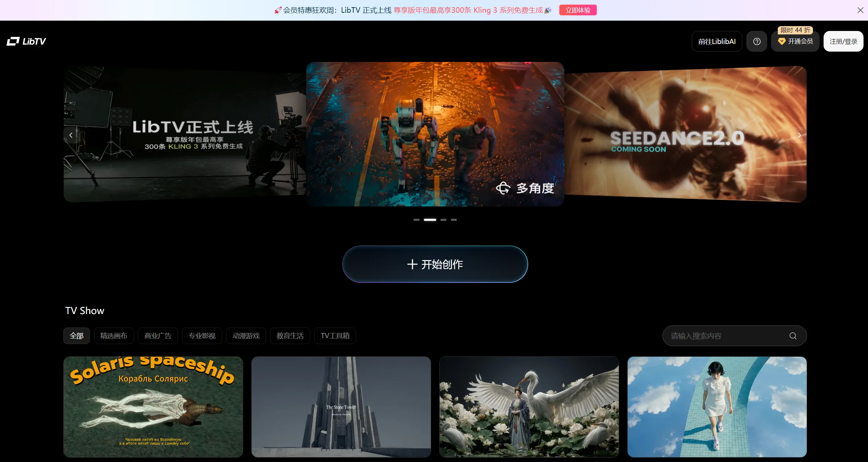Image resolution: width=868 pixels, height=462 pixels.
Task: Go to previous carousel slide arrow
Action: click(x=71, y=135)
